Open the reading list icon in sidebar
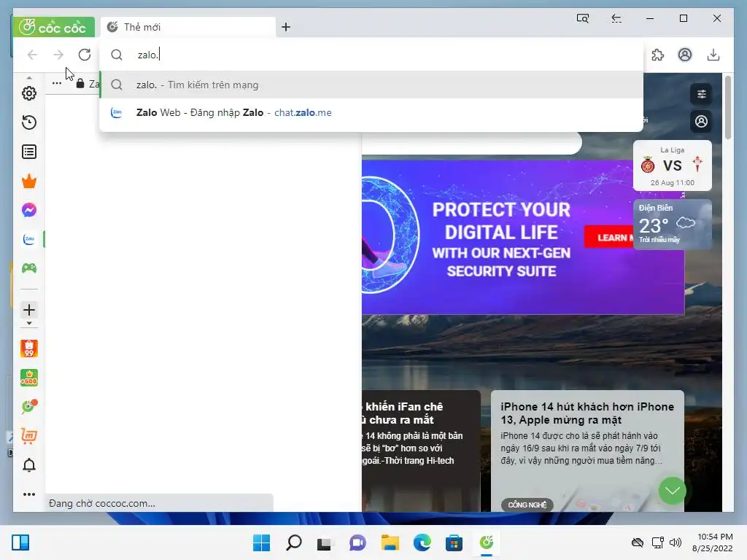 click(29, 152)
